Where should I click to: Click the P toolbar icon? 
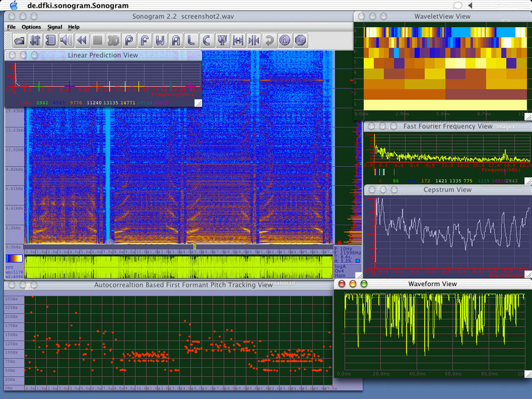click(129, 41)
